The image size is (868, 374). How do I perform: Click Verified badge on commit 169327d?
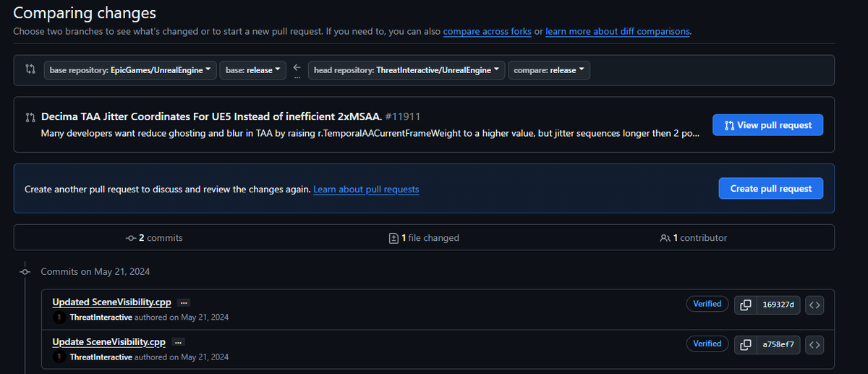tap(707, 305)
